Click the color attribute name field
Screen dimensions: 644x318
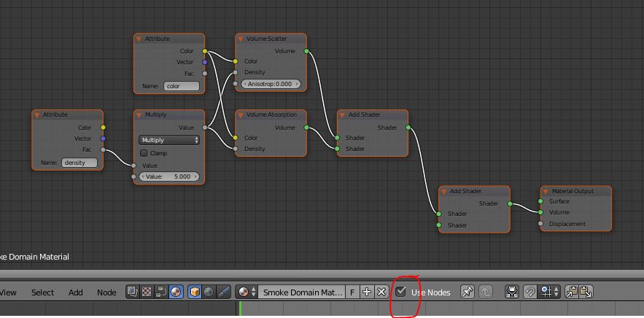(x=182, y=86)
